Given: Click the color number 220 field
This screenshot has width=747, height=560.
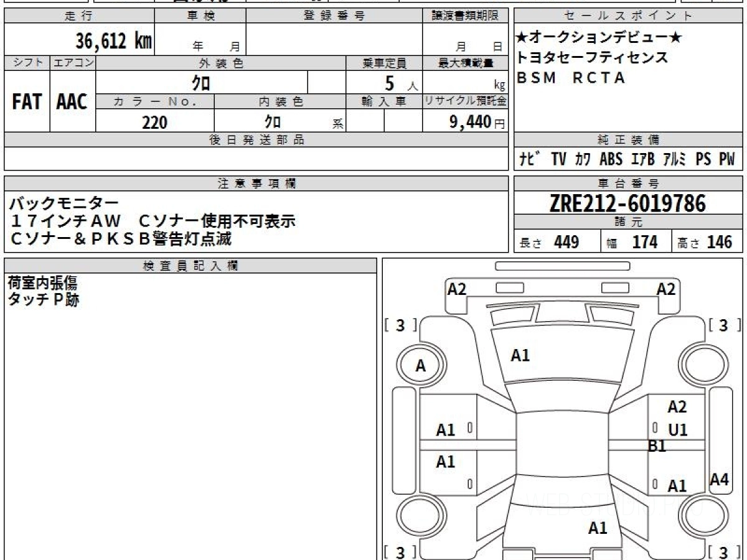Looking at the screenshot, I should pyautogui.click(x=155, y=122).
